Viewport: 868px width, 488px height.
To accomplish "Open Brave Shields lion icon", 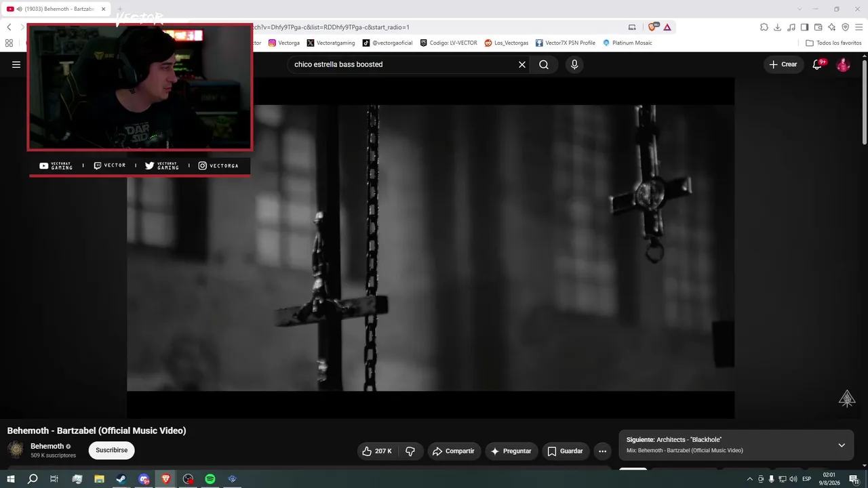I will tap(652, 27).
